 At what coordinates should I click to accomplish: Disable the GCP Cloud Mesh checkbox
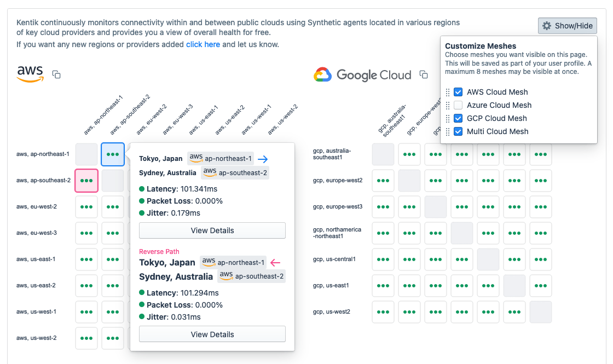[x=458, y=118]
